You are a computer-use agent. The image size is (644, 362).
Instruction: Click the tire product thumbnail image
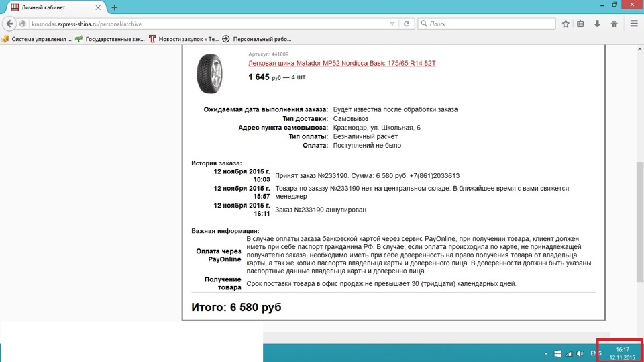point(210,74)
